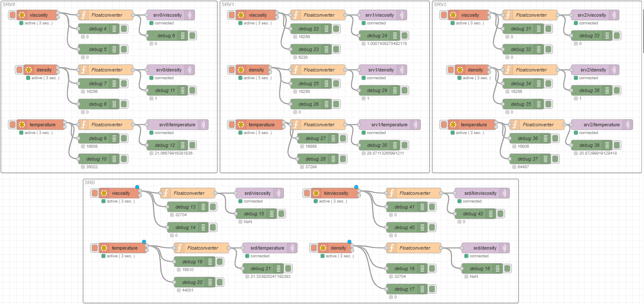Trigger SRV1 temperature inject button

(231, 125)
